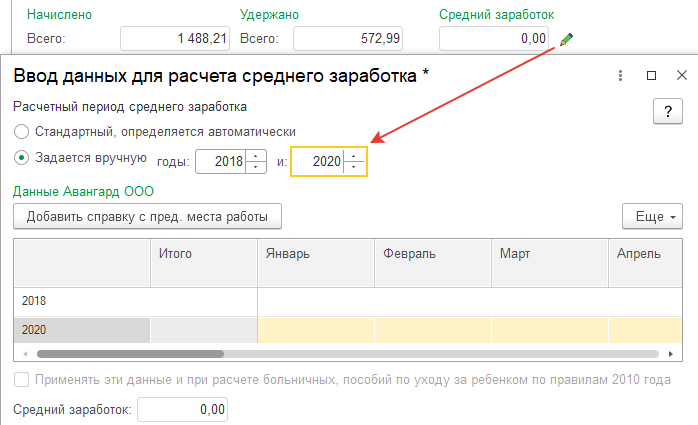The height and width of the screenshot is (425, 698).
Task: Click the green pencil edit icon
Action: coord(566,39)
